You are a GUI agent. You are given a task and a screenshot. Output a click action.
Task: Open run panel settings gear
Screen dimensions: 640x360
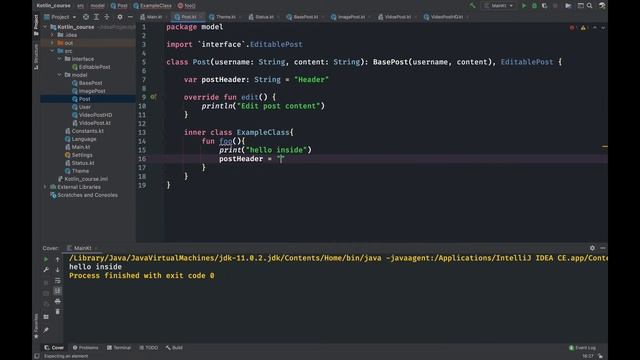(592, 248)
